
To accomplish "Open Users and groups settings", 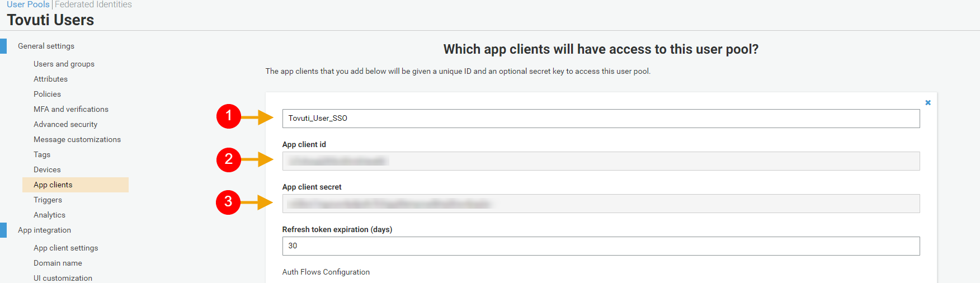I will click(64, 64).
